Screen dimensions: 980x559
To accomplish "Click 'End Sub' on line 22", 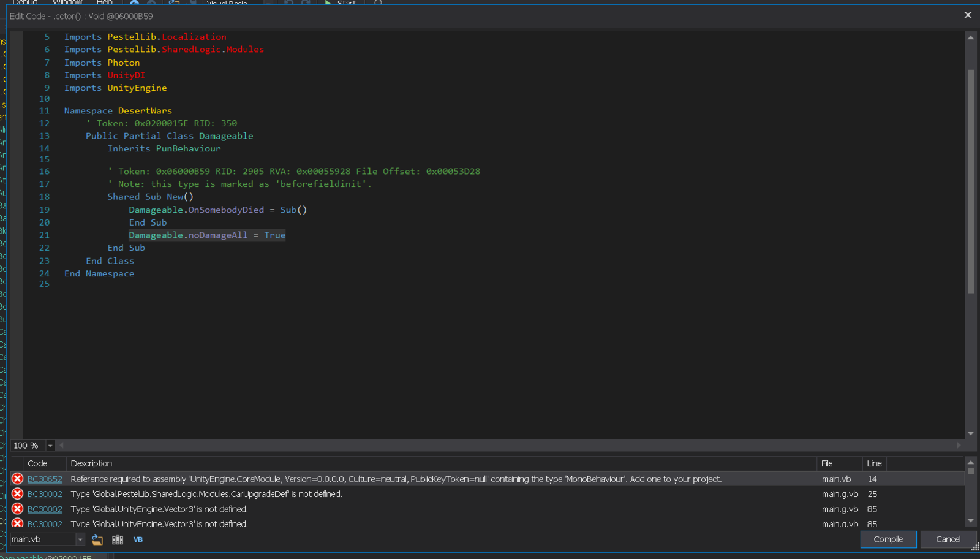I will pos(126,248).
